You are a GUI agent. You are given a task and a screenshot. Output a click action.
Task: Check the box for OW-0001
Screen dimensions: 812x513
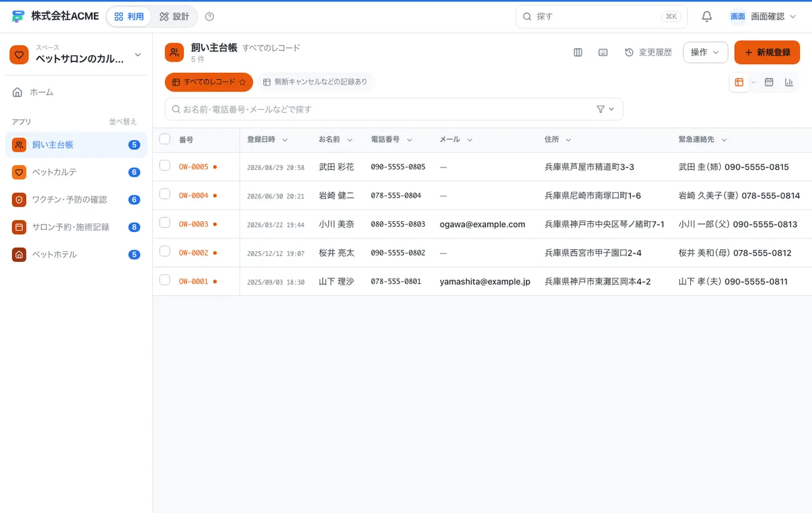165,280
